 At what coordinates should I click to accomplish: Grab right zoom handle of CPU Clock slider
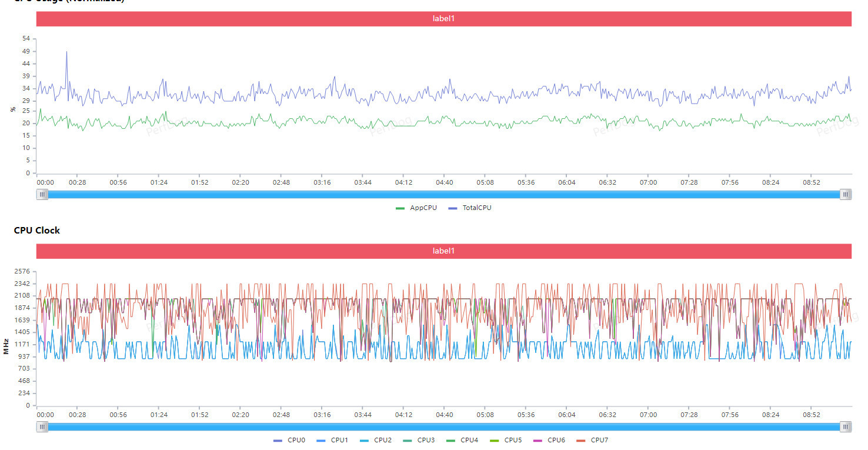pos(846,427)
